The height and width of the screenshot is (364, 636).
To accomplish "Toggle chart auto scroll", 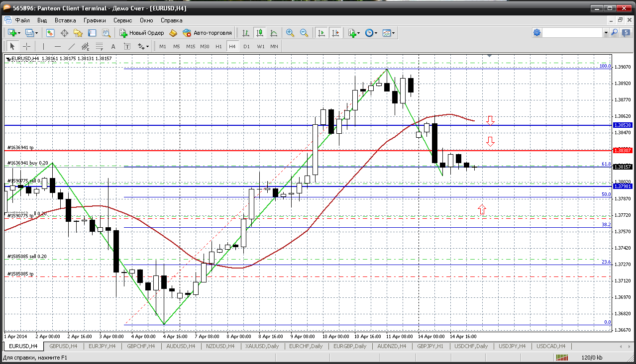I will [321, 33].
